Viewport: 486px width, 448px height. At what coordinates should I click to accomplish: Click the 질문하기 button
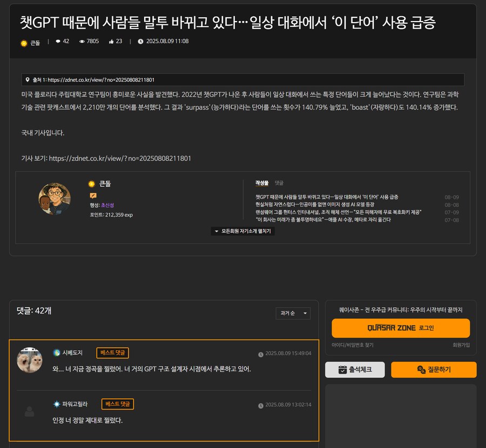click(434, 370)
